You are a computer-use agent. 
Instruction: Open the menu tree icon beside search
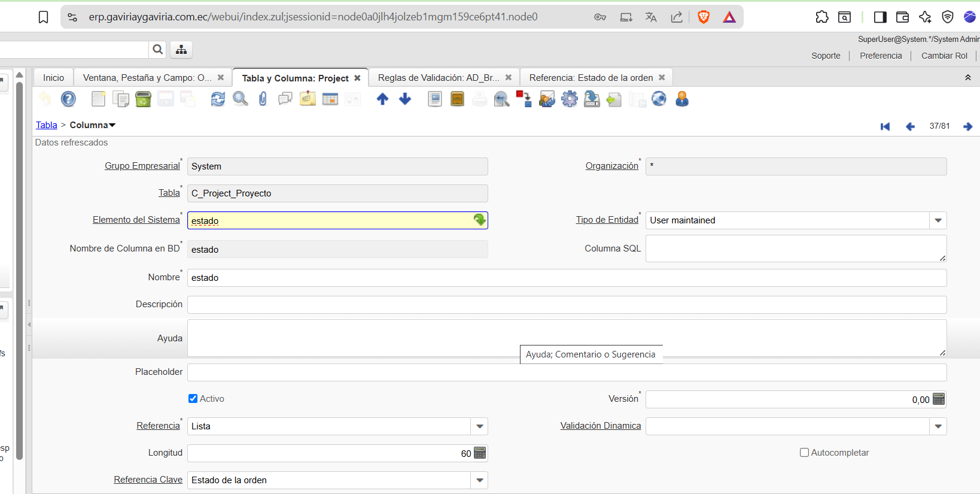(181, 50)
